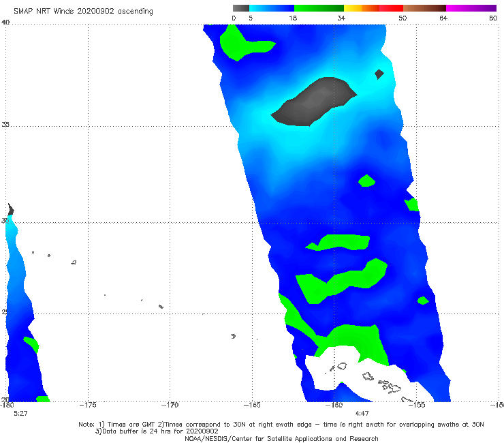
Task: Click the 'Times are GMT' note line
Action: [281, 425]
